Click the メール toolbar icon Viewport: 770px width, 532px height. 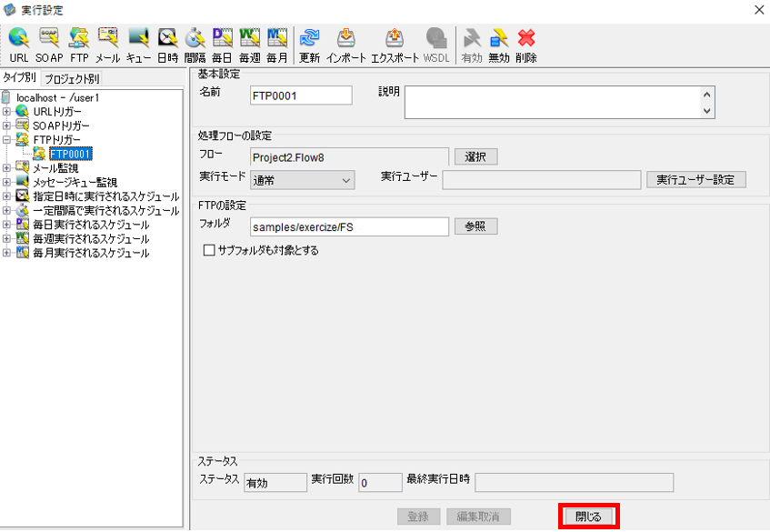pyautogui.click(x=107, y=45)
